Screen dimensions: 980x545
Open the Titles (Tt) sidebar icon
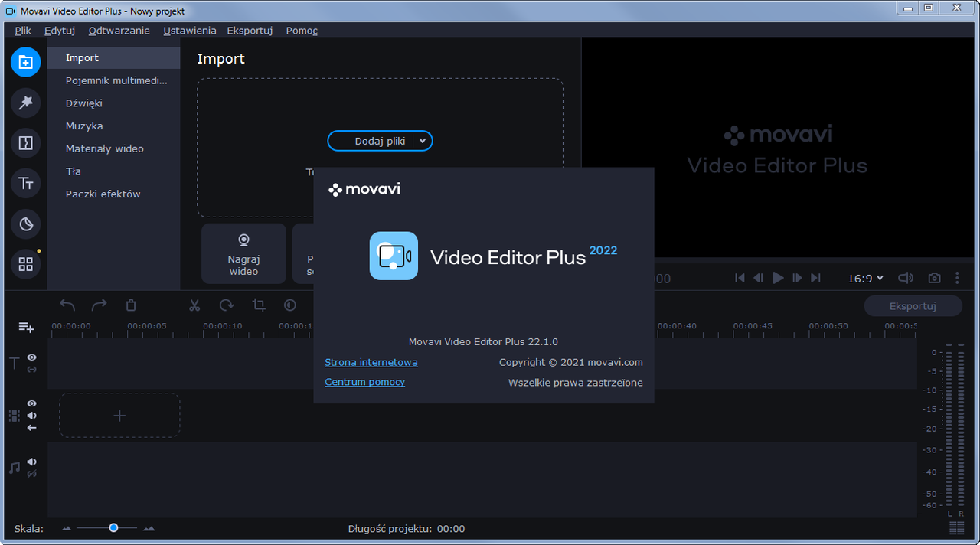pos(25,183)
